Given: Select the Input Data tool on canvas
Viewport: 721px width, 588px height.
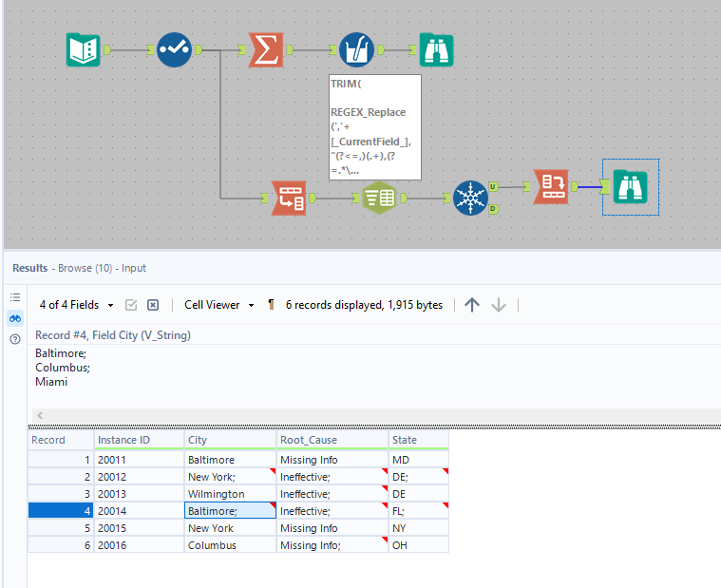Looking at the screenshot, I should (x=84, y=49).
